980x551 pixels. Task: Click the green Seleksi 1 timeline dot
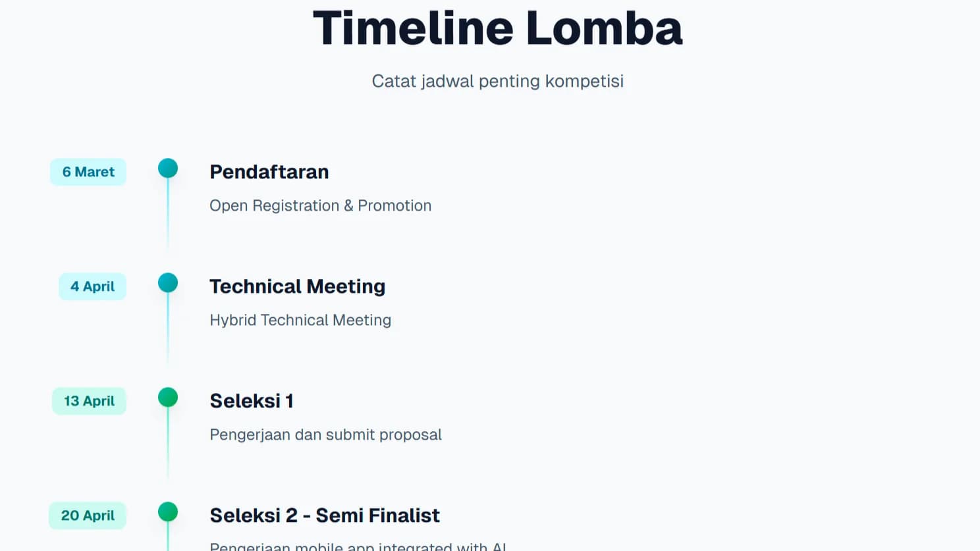point(168,398)
